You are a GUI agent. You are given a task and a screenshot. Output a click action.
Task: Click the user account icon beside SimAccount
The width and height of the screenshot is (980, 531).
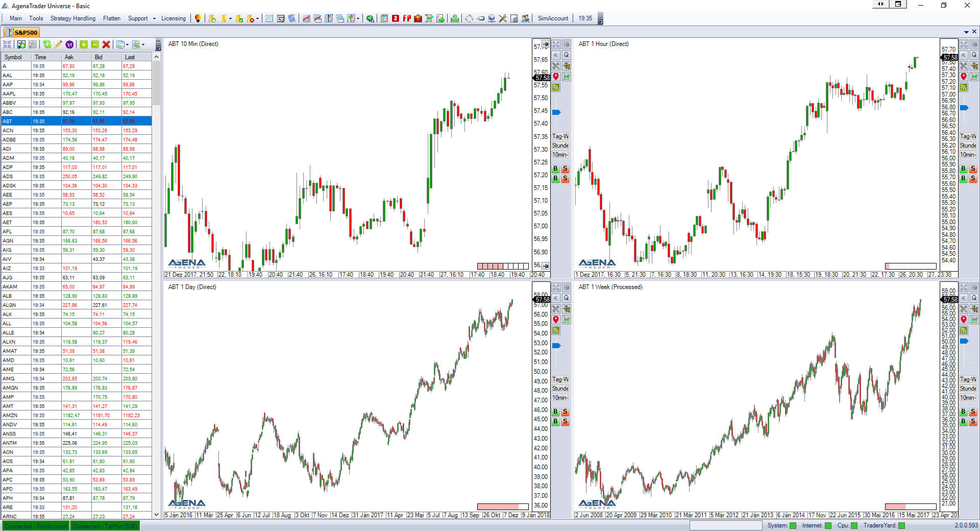click(525, 18)
